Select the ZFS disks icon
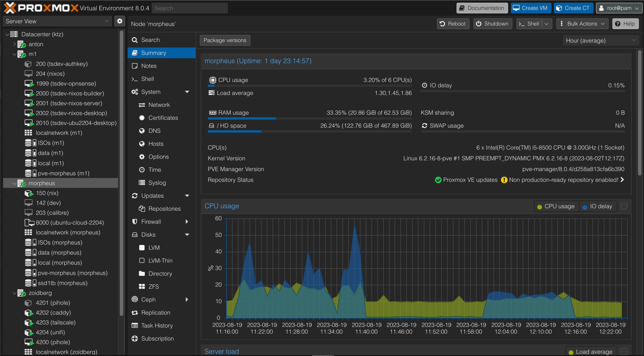The image size is (644, 356). pyautogui.click(x=142, y=286)
